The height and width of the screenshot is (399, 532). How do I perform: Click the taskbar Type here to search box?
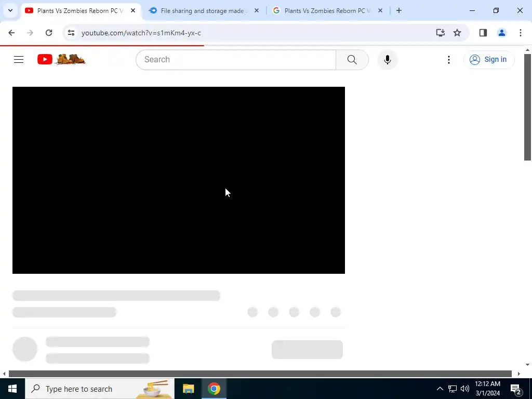pyautogui.click(x=99, y=389)
